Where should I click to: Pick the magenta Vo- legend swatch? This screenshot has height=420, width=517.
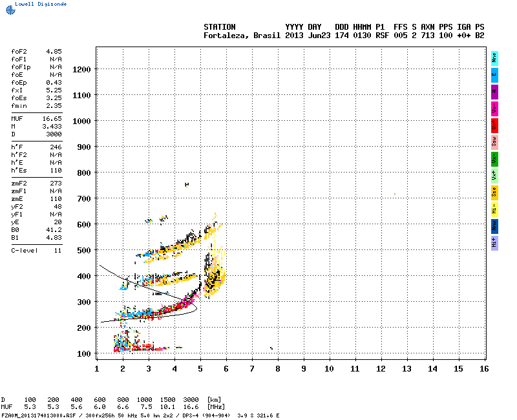point(494,109)
